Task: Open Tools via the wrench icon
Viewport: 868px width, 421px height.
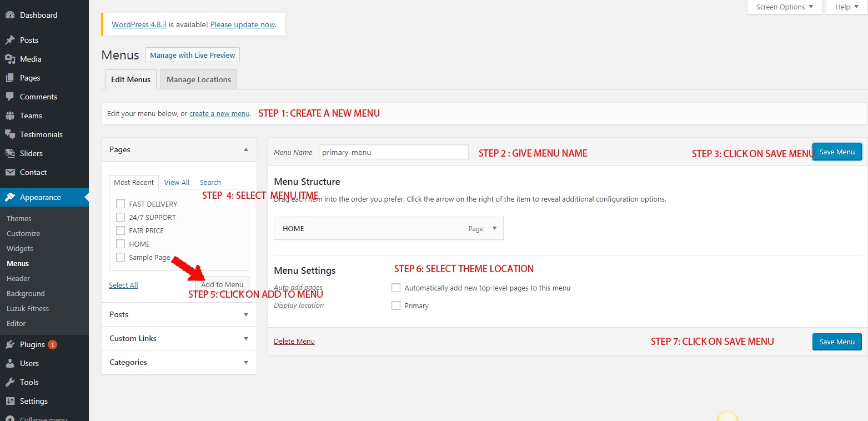Action: [x=11, y=382]
